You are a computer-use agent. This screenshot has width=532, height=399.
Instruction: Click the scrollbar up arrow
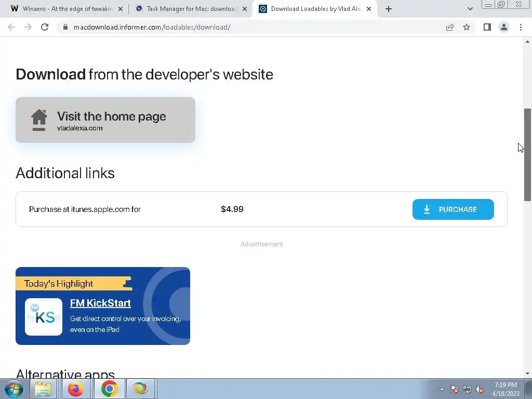coord(527,42)
